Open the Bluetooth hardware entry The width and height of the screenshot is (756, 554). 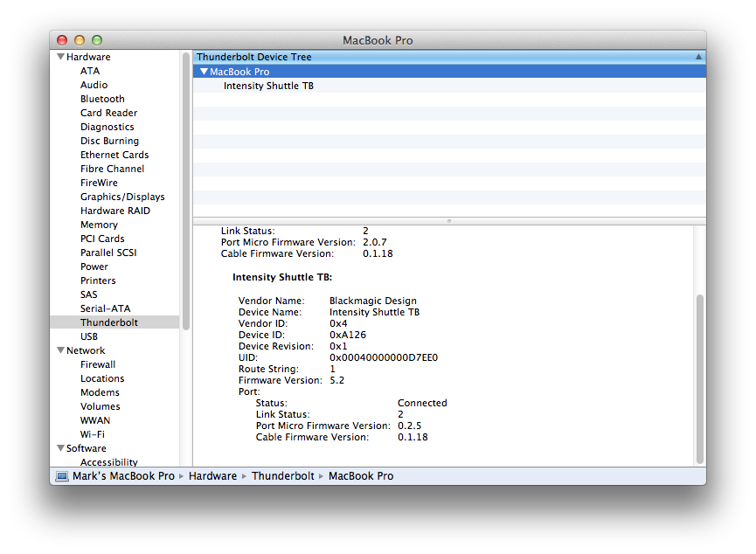click(x=102, y=99)
